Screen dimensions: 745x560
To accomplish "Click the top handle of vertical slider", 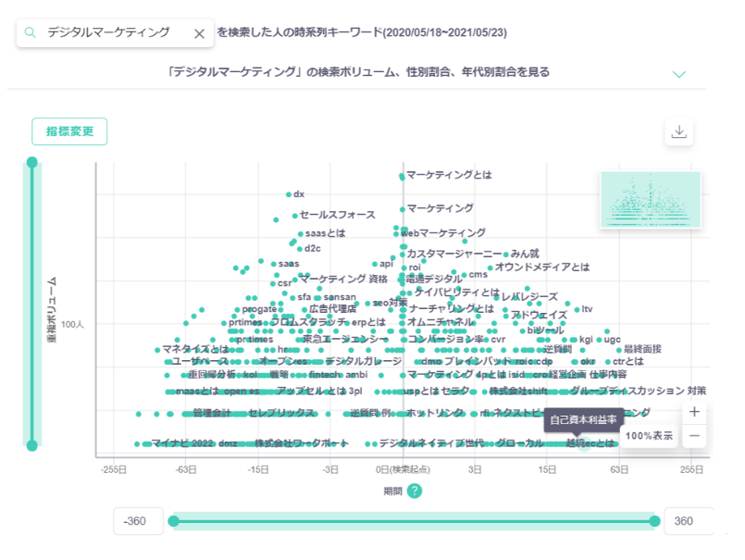I will [32, 163].
